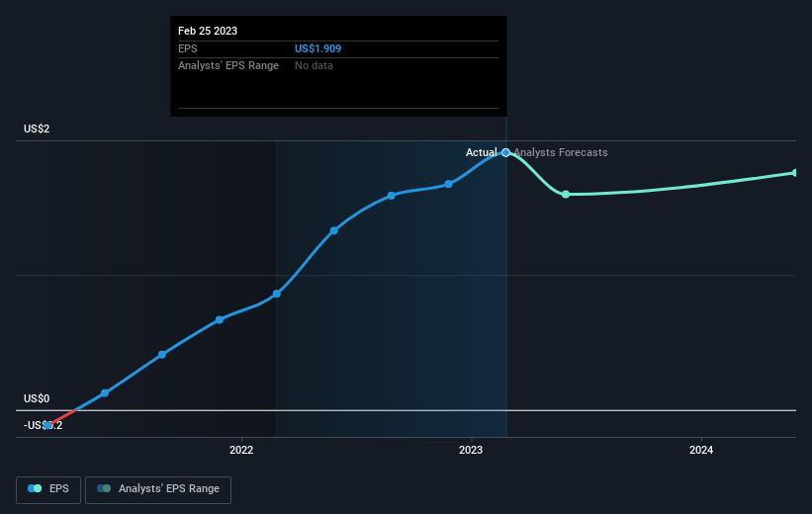This screenshot has height=514, width=812.
Task: Select the Feb 25 2023 actual data point
Action: click(506, 152)
